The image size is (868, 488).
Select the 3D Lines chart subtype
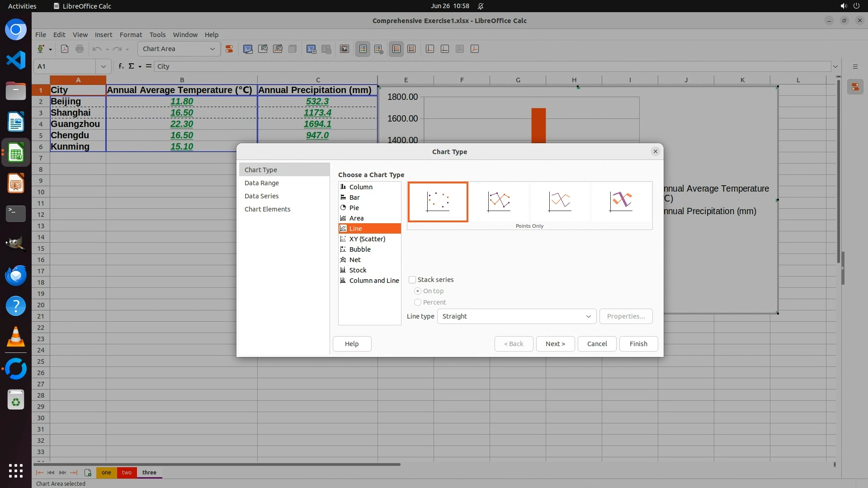pyautogui.click(x=621, y=202)
